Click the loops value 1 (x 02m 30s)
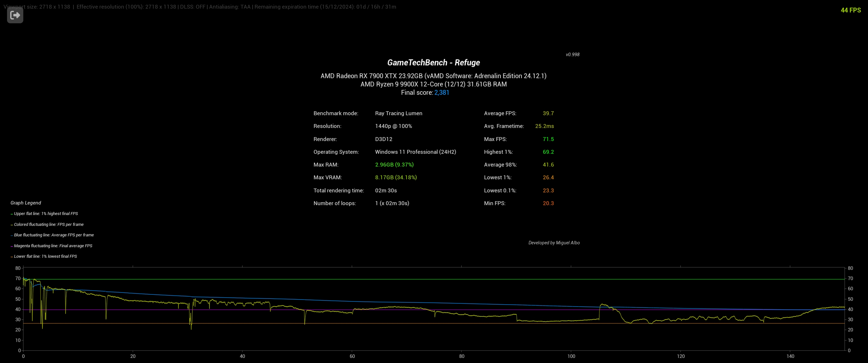Image resolution: width=868 pixels, height=363 pixels. point(392,203)
